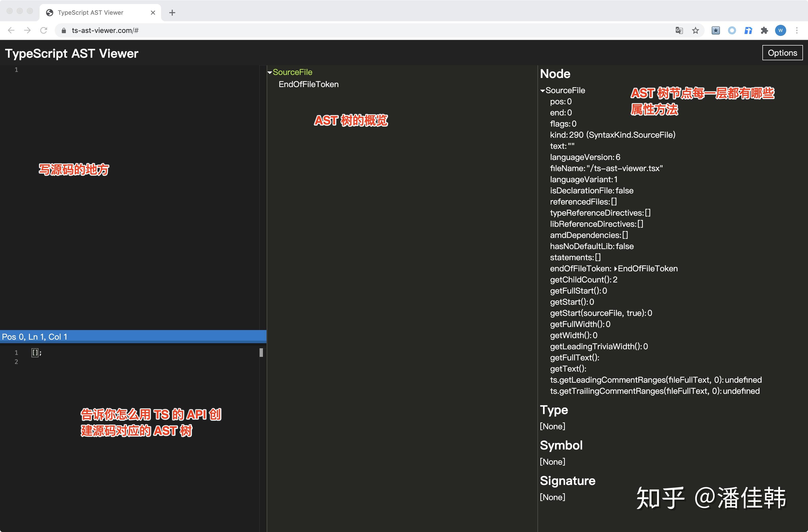
Task: Bookmark this page with the star icon
Action: tap(695, 31)
